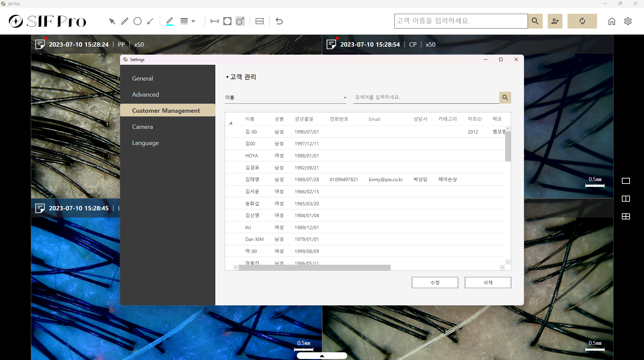Click the 삭제 delete button

click(488, 282)
